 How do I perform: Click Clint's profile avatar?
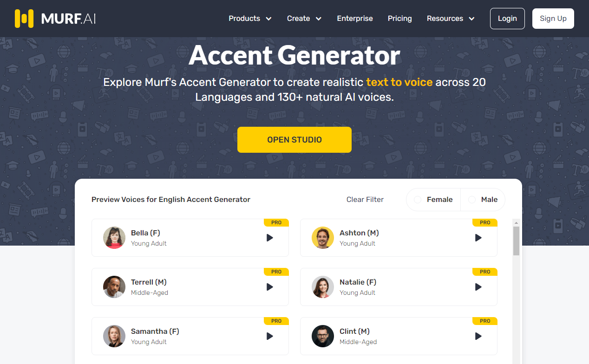(323, 336)
